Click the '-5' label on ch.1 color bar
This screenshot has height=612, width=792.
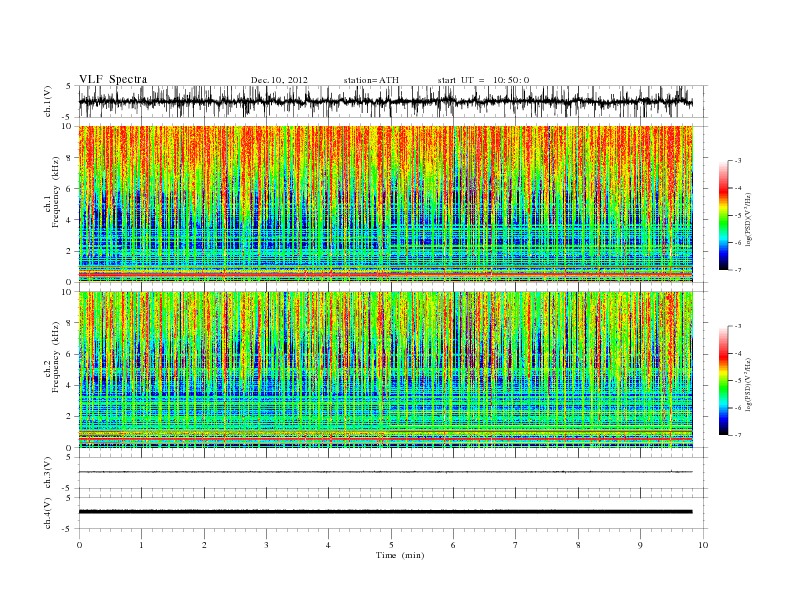[x=737, y=216]
